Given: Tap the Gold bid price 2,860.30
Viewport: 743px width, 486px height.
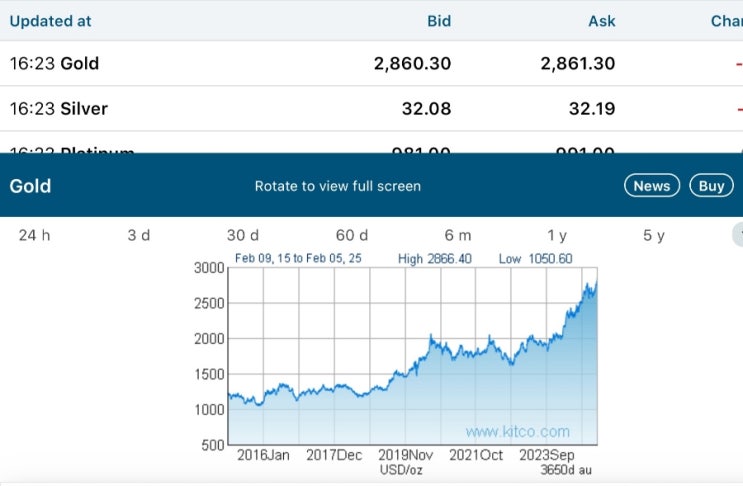Looking at the screenshot, I should tap(412, 64).
